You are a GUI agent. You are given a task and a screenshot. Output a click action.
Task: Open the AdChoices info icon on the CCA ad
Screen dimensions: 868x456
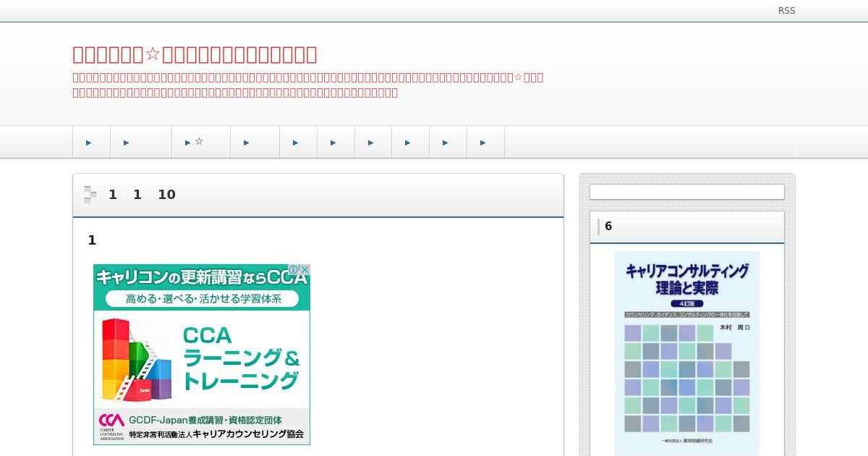pos(294,269)
